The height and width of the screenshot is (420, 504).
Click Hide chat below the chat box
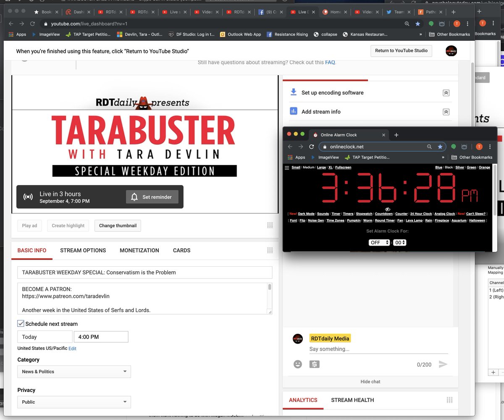pyautogui.click(x=370, y=382)
